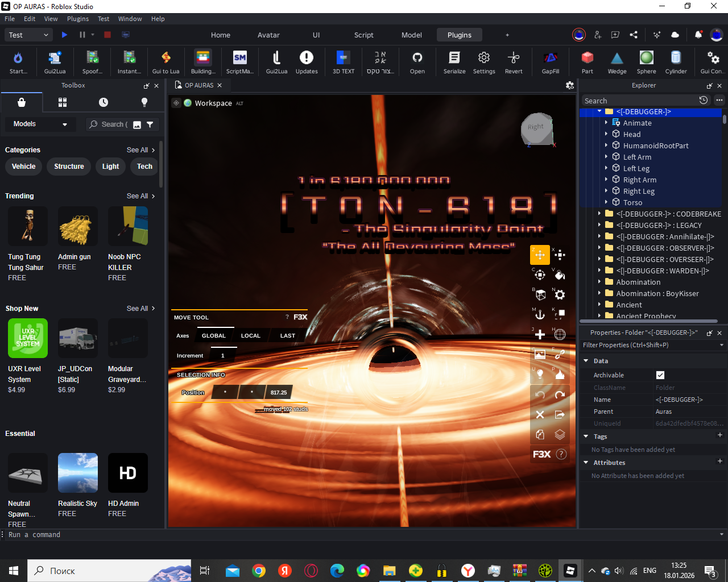The width and height of the screenshot is (728, 582).
Task: Click See All next to Trending
Action: point(140,196)
